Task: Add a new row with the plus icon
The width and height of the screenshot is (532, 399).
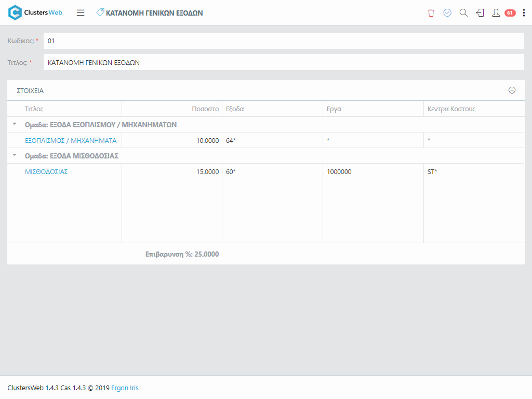Action: click(x=512, y=90)
